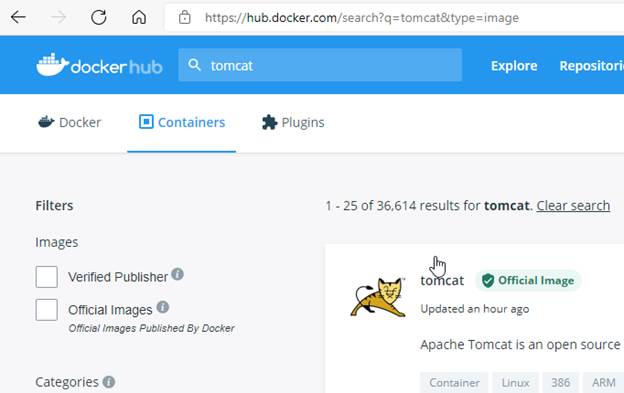Click the Official Image shield badge
The width and height of the screenshot is (624, 393).
[x=528, y=280]
